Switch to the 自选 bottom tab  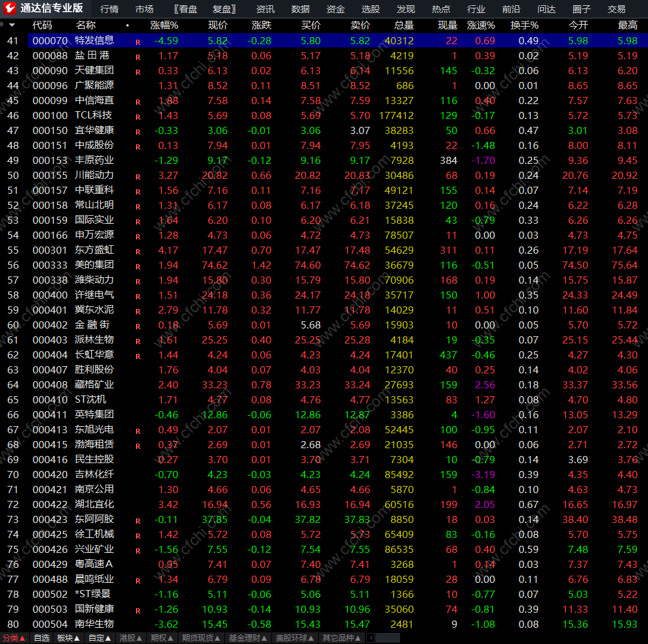pos(42,637)
